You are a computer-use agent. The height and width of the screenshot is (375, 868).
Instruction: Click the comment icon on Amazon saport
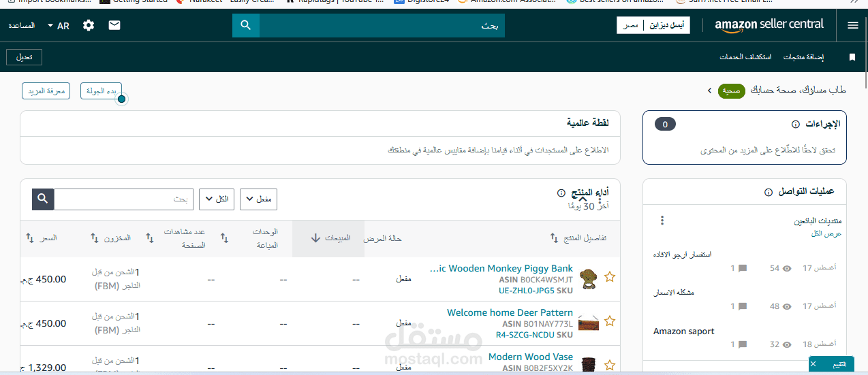click(x=743, y=344)
